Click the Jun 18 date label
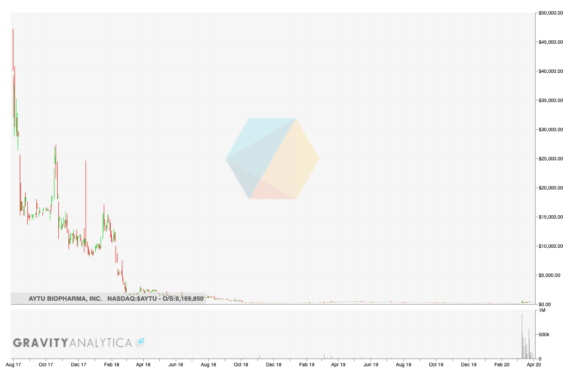588x377 pixels. (176, 364)
